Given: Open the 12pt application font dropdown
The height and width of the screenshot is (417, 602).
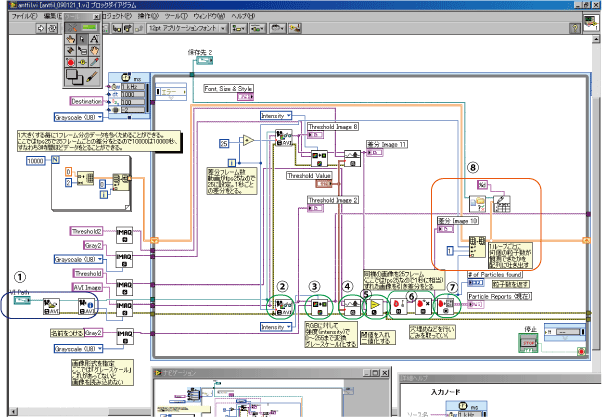Looking at the screenshot, I should pyautogui.click(x=187, y=28).
